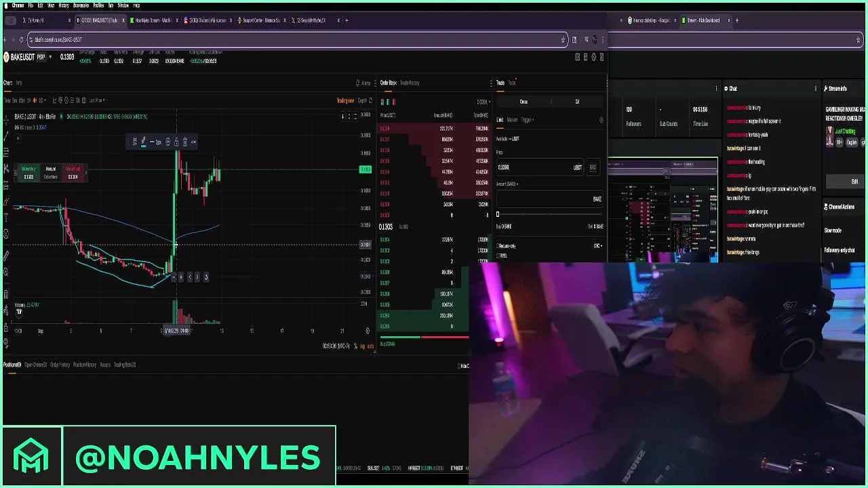Image resolution: width=868 pixels, height=488 pixels.
Task: Open Bookmarks menu in menu bar
Action: pyautogui.click(x=81, y=5)
